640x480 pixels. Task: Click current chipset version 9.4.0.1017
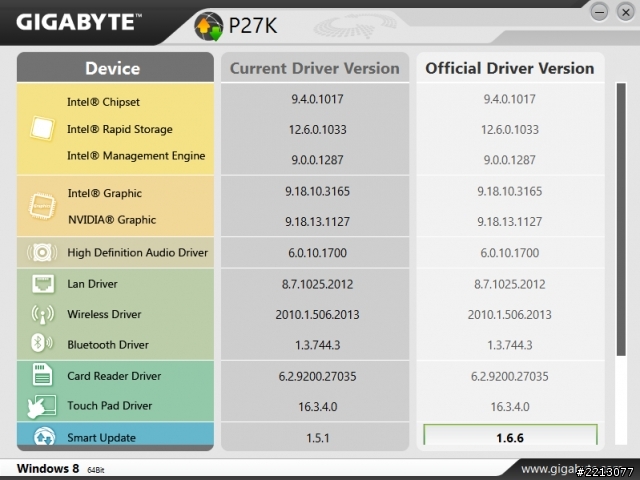pyautogui.click(x=318, y=99)
